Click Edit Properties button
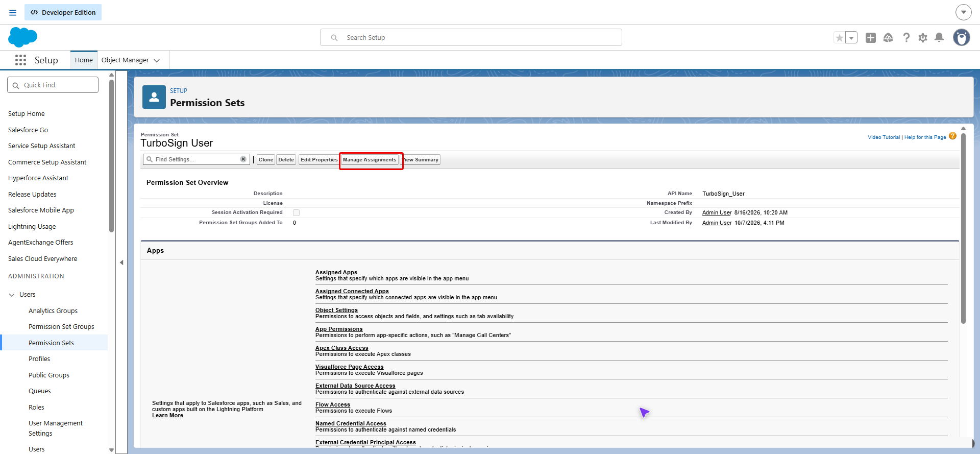Viewport: 980px width, 454px height. pyautogui.click(x=319, y=160)
